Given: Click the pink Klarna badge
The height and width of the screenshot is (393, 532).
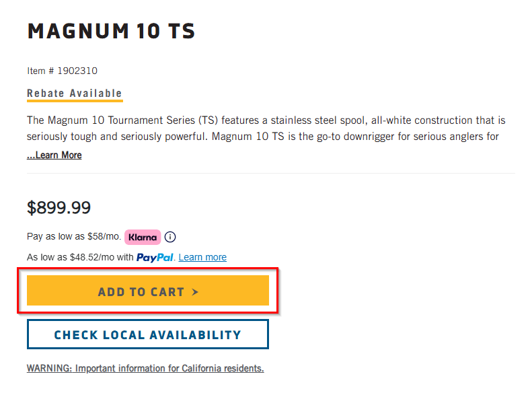Looking at the screenshot, I should pos(143,237).
